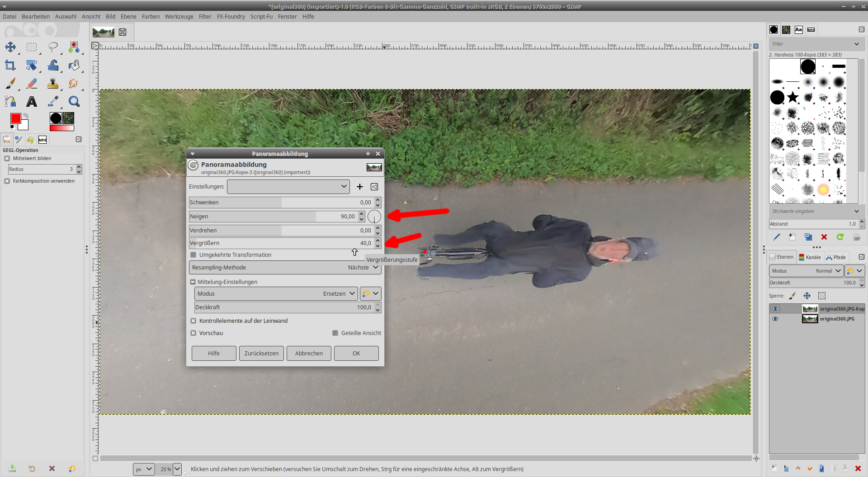Image resolution: width=868 pixels, height=477 pixels.
Task: Enable Umgekehrte Transformation checkbox
Action: [x=193, y=255]
